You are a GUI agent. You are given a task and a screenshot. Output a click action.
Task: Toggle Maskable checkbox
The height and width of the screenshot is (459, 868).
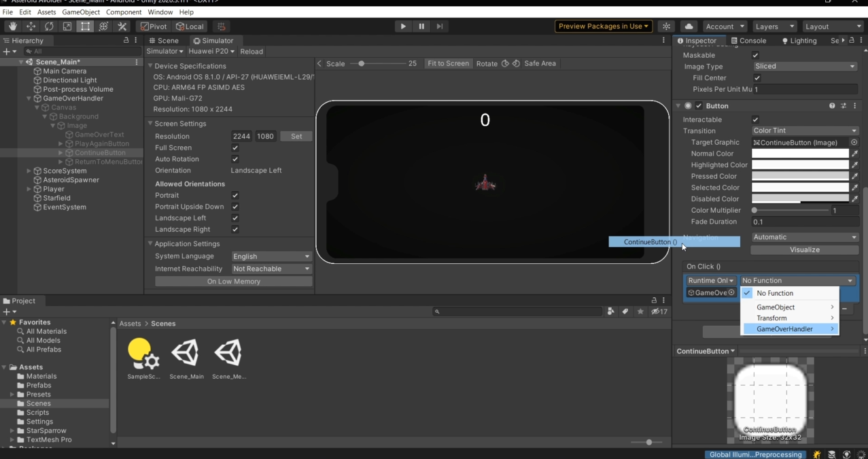coord(755,55)
